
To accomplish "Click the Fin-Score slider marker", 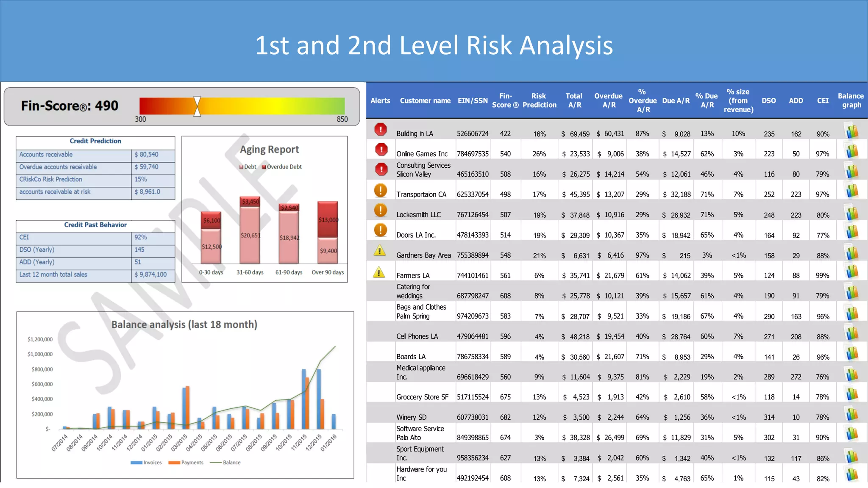I will [x=197, y=106].
